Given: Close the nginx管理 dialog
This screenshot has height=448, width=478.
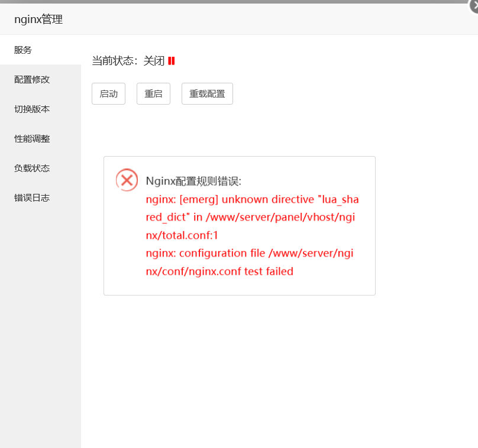Looking at the screenshot, I should tap(474, 5).
